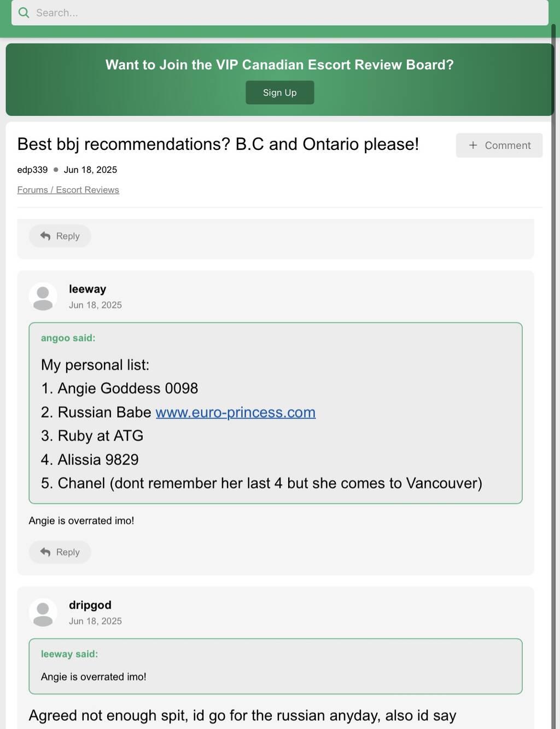Click the VIP Canadian Escort Review Board heading

click(279, 65)
